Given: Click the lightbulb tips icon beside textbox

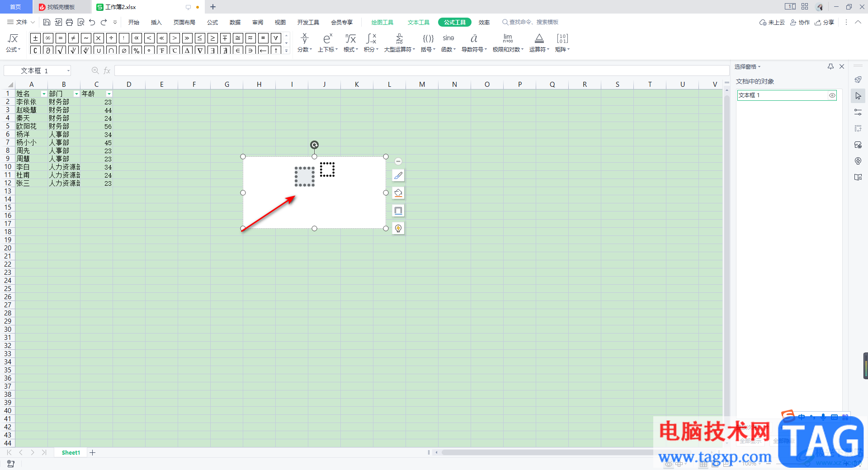Looking at the screenshot, I should coord(398,228).
